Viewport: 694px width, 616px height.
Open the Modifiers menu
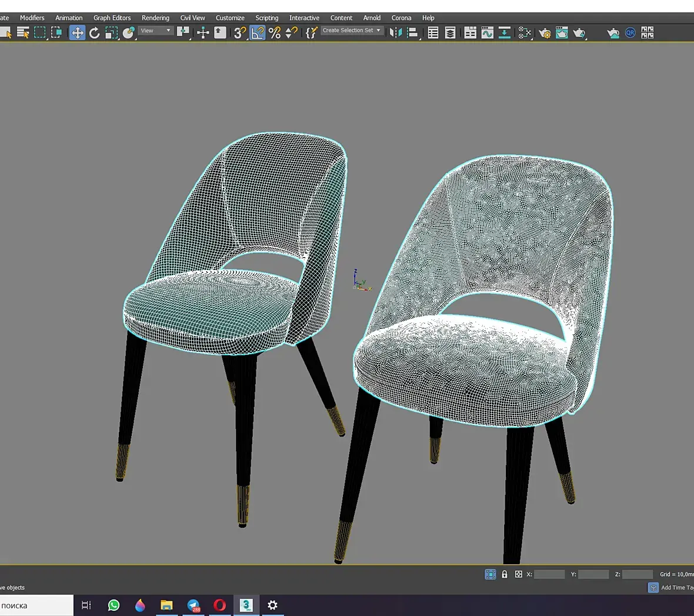32,18
